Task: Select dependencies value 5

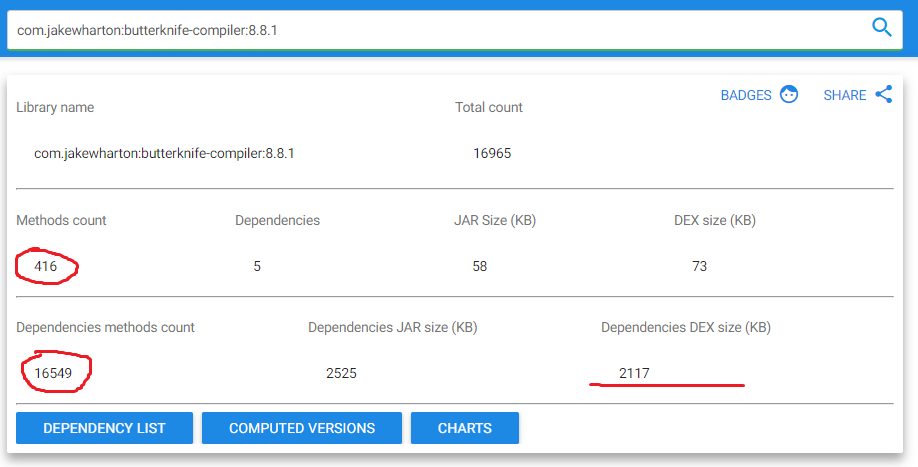Action: point(257,266)
